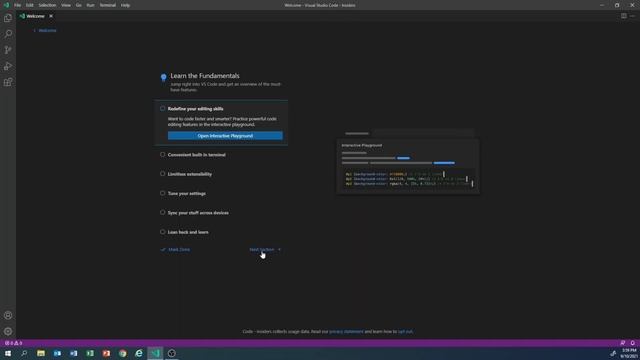Click the feedback icon in status bar

pyautogui.click(x=622, y=343)
